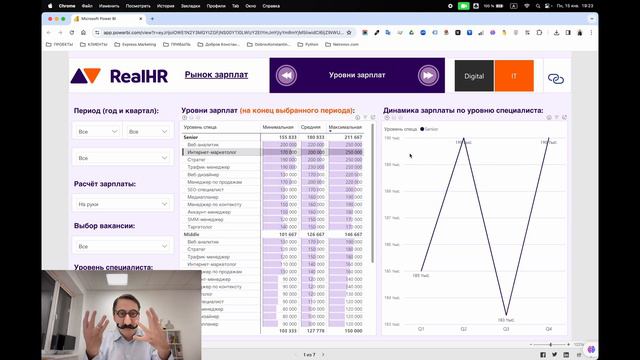
Task: Select the Интернет-маркетолог row under Senior
Action: pyautogui.click(x=273, y=152)
